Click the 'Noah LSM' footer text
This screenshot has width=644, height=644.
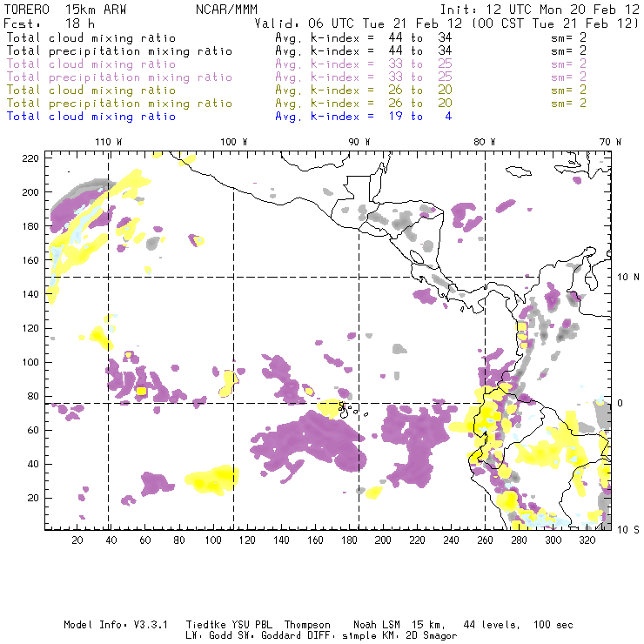pyautogui.click(x=377, y=625)
